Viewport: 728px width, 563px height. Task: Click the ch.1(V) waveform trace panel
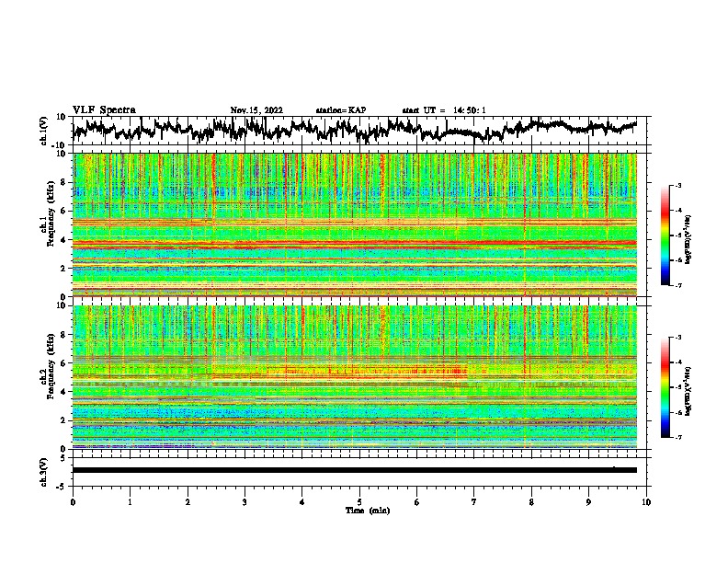359,131
